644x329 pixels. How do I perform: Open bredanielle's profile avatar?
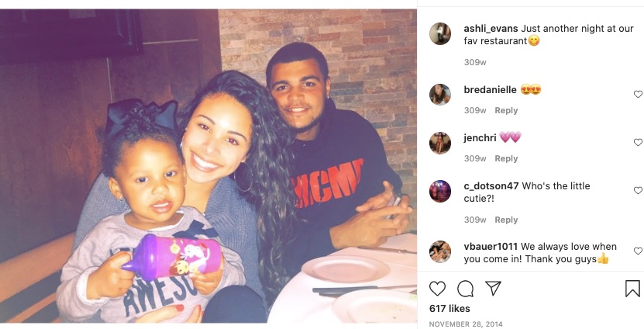tap(440, 95)
